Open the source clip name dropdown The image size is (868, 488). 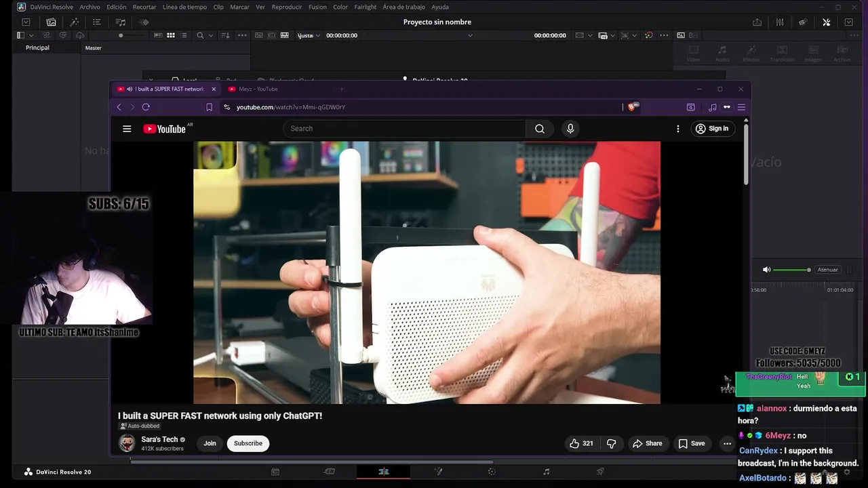coord(470,35)
